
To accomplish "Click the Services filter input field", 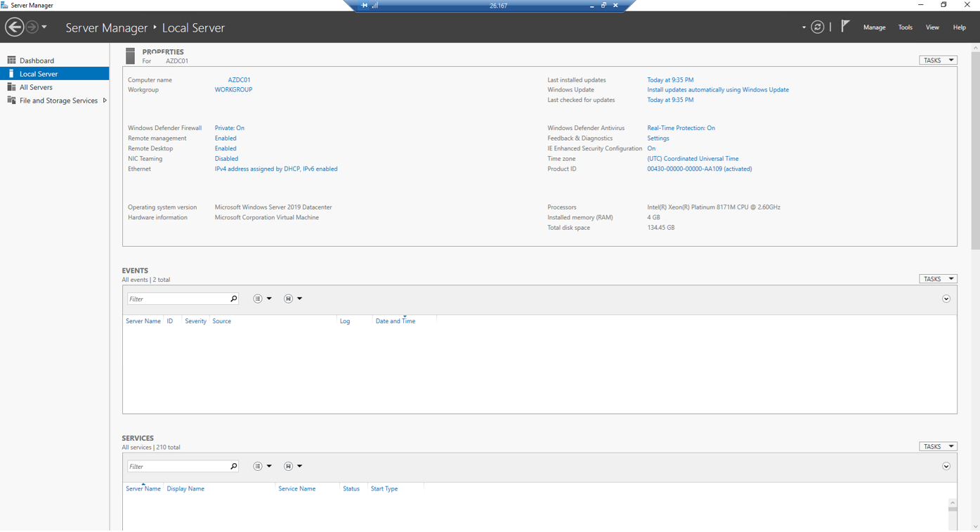I will coord(178,466).
